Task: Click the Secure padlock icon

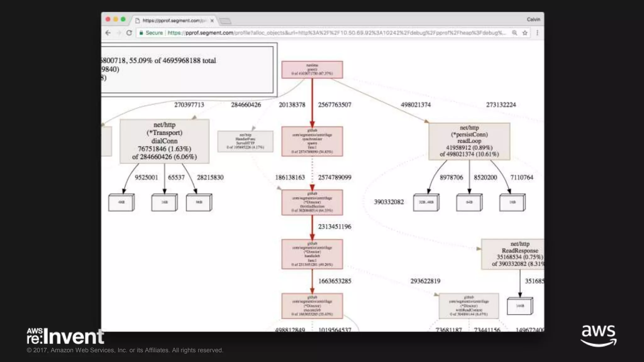Action: click(141, 33)
